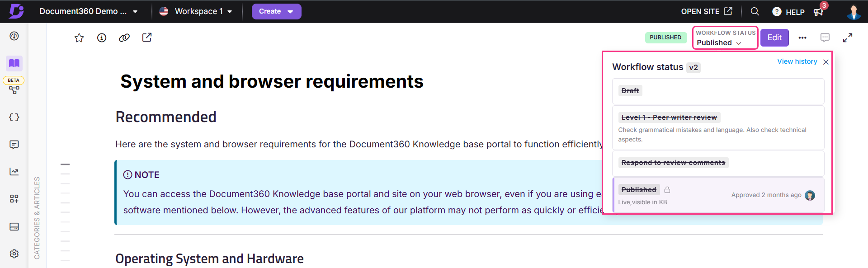Toggle the comments panel icon
The image size is (868, 268).
825,38
